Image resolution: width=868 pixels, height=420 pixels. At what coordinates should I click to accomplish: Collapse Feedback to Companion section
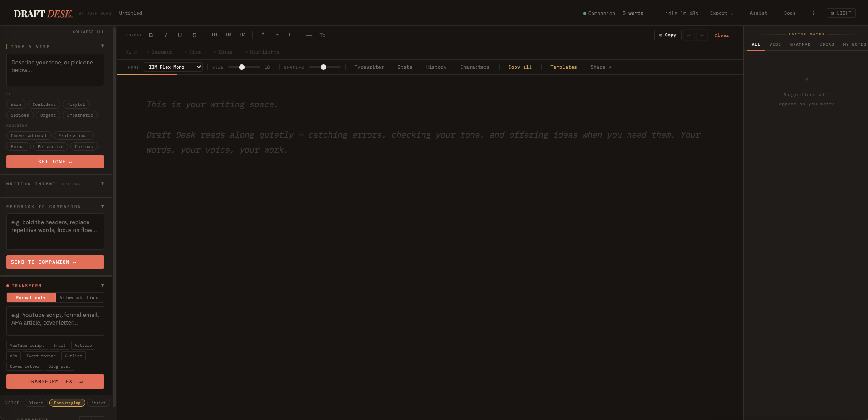[103, 207]
